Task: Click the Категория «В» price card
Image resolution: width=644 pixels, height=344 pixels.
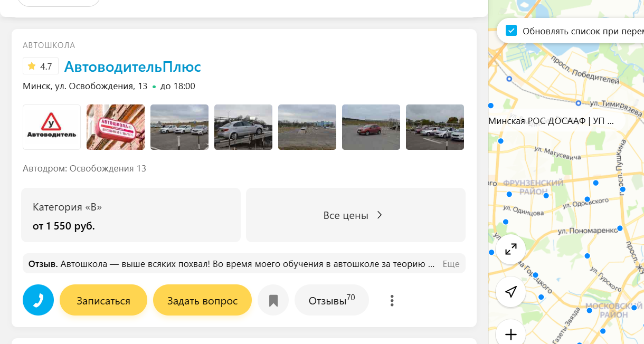Action: click(x=131, y=215)
